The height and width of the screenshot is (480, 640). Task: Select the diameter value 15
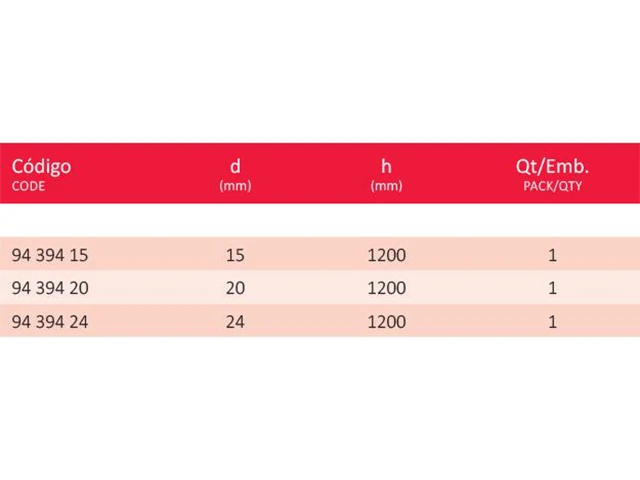tap(235, 255)
